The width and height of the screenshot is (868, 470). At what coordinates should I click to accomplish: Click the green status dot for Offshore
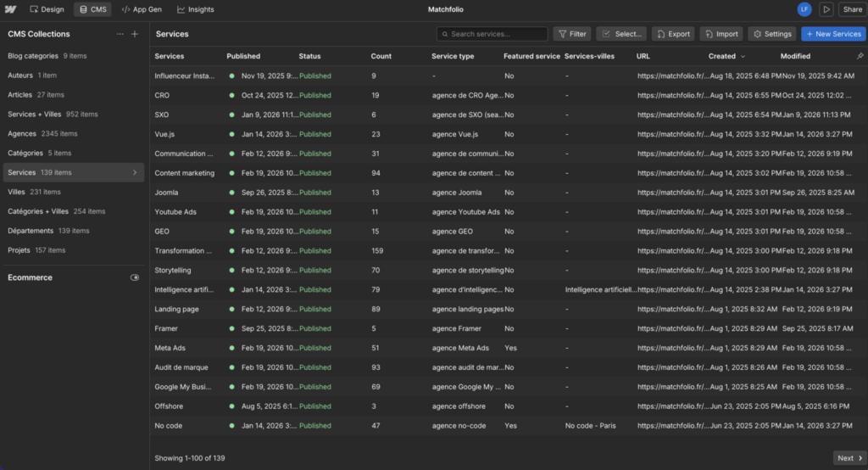(231, 406)
